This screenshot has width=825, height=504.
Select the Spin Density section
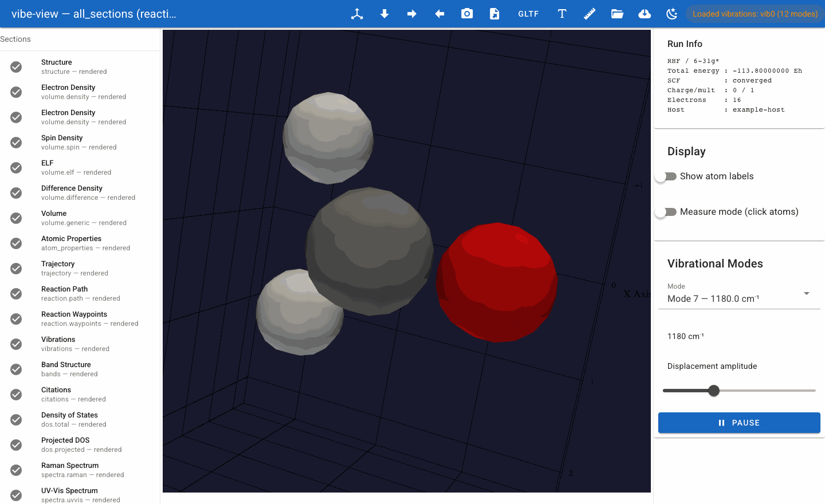(80, 143)
